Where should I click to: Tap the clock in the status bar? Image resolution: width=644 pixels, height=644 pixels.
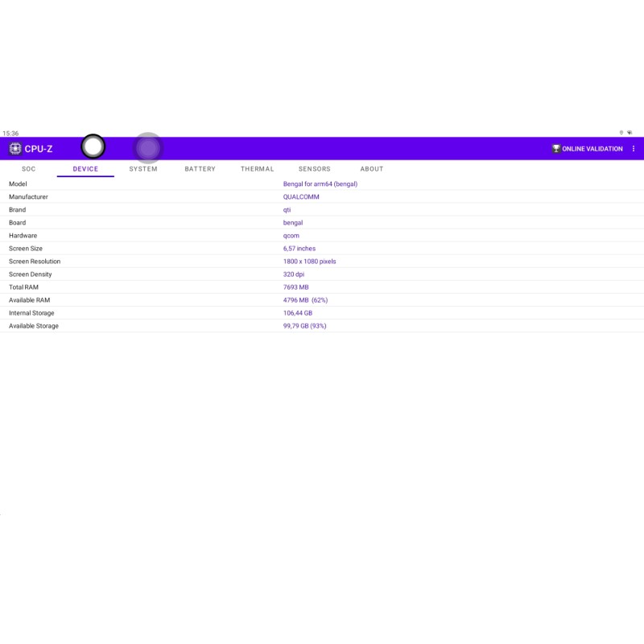click(x=10, y=134)
